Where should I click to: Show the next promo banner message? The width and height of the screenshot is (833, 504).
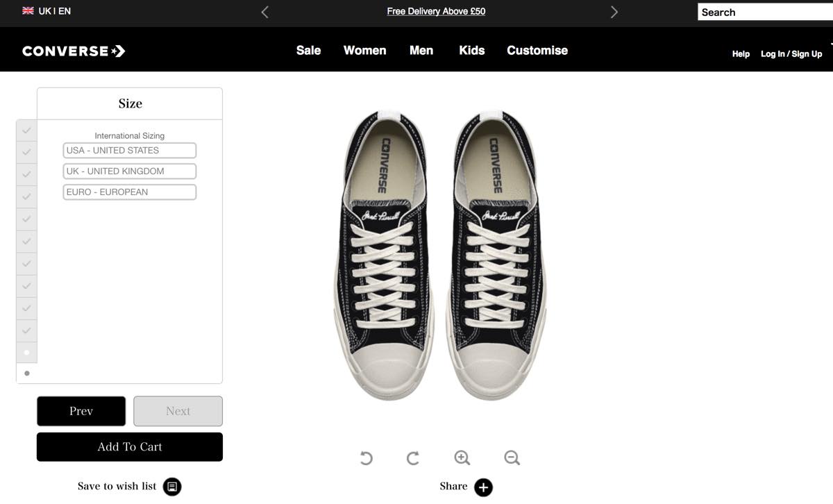click(614, 12)
